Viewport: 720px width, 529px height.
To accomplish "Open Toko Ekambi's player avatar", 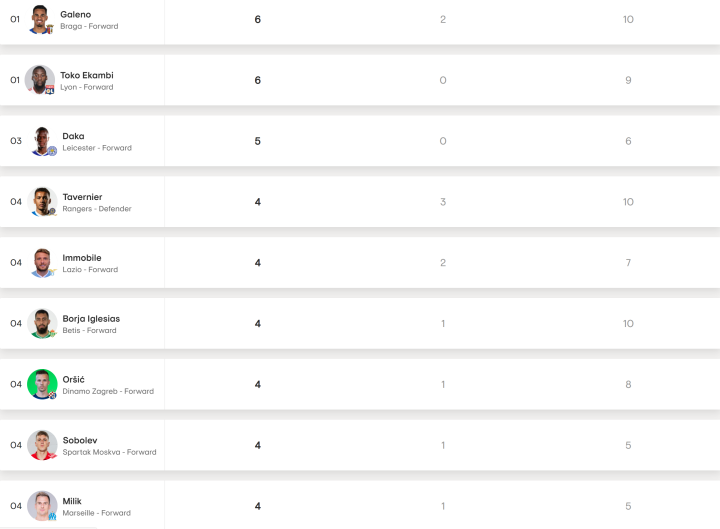I will pos(40,80).
